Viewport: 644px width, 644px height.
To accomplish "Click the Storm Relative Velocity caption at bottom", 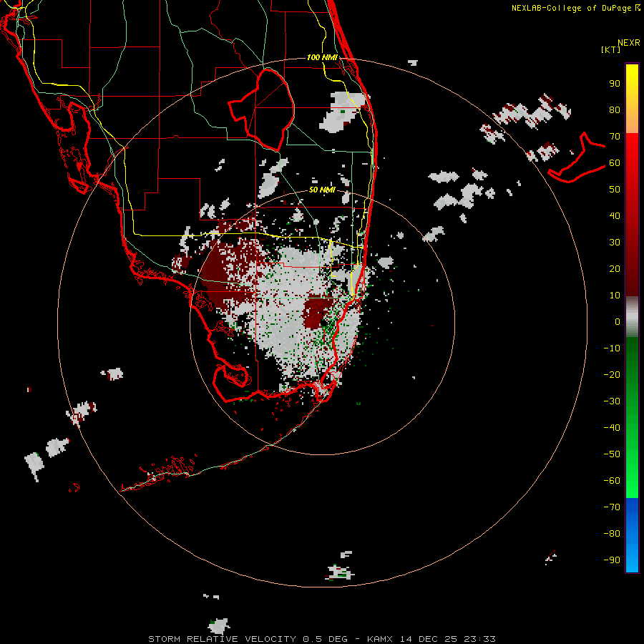I will coord(321,639).
